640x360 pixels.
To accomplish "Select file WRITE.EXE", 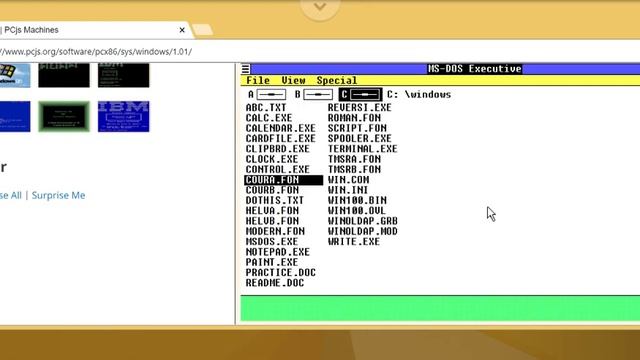I will 353,242.
